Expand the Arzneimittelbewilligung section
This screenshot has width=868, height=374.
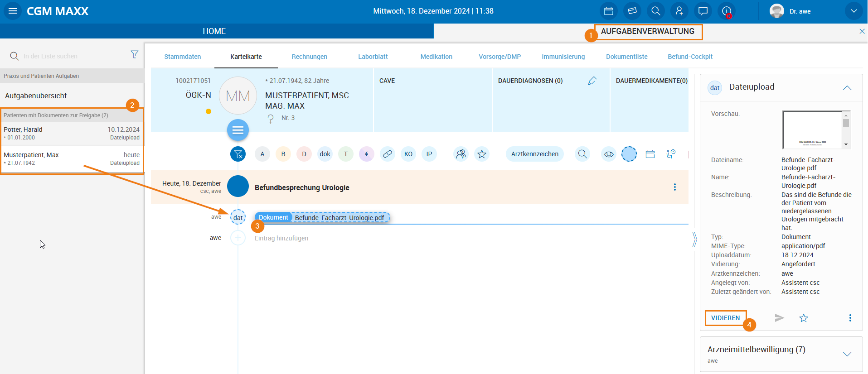click(x=847, y=354)
